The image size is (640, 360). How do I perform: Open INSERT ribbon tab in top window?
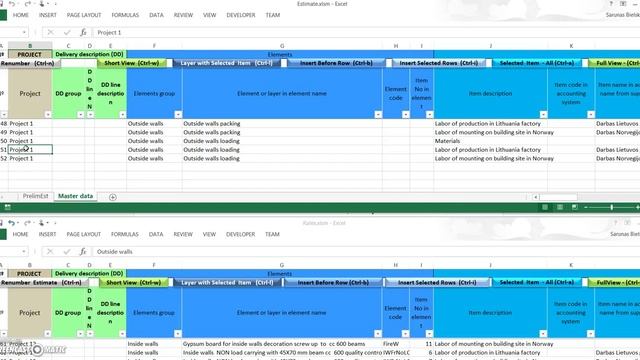(48, 15)
